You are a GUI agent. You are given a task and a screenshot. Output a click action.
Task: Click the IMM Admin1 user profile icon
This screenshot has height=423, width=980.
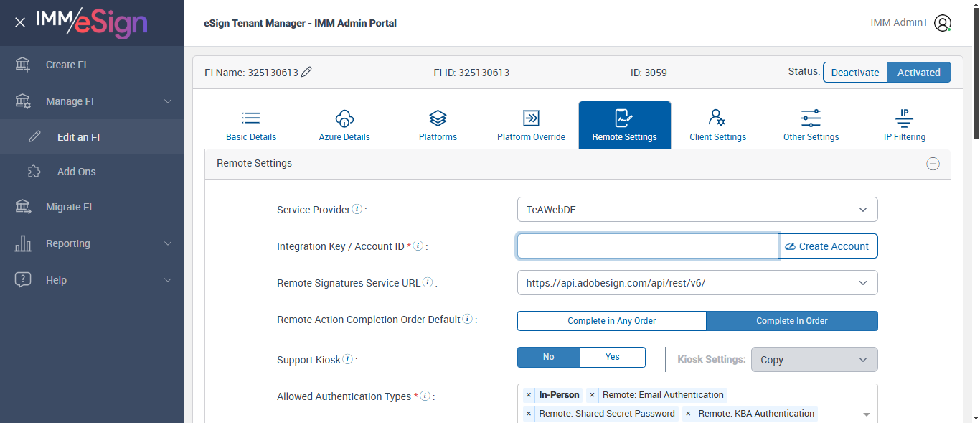coord(943,23)
